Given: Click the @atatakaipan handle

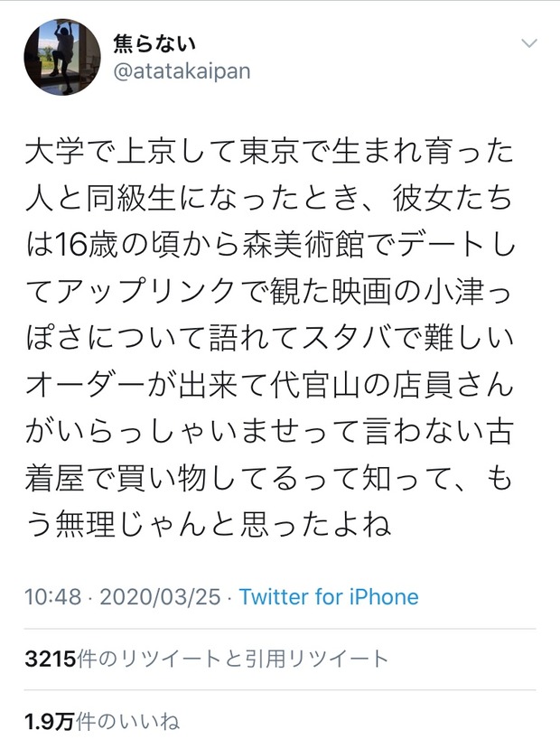Looking at the screenshot, I should click(x=181, y=71).
